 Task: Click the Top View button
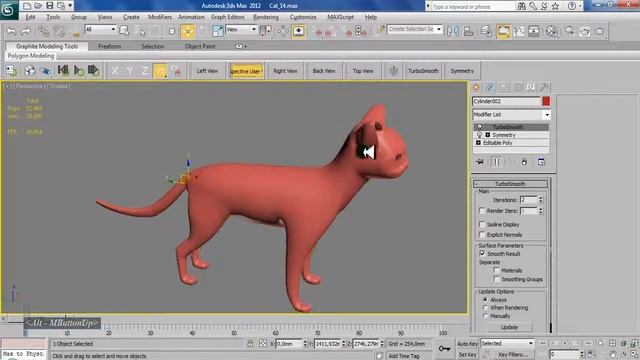[x=363, y=71]
